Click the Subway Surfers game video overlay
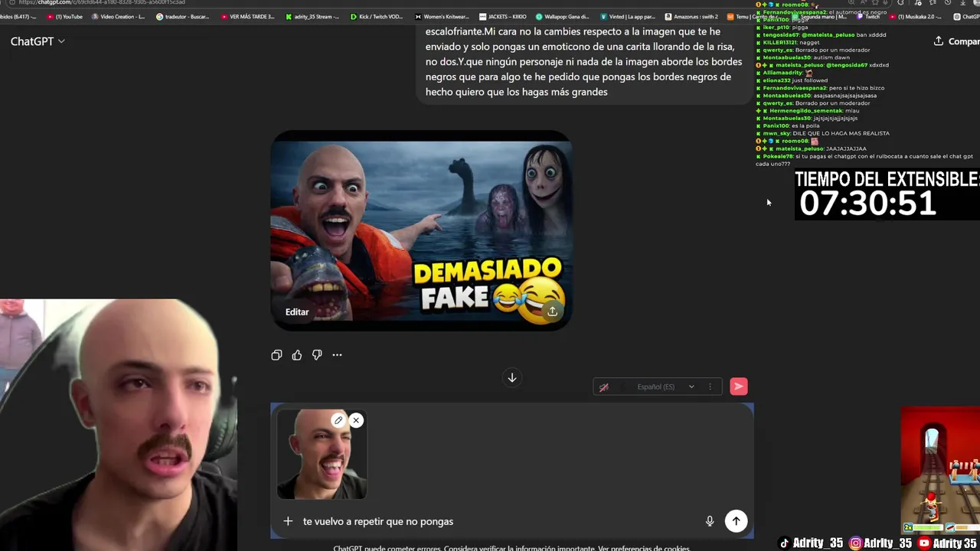This screenshot has width=980, height=551. coord(940,470)
